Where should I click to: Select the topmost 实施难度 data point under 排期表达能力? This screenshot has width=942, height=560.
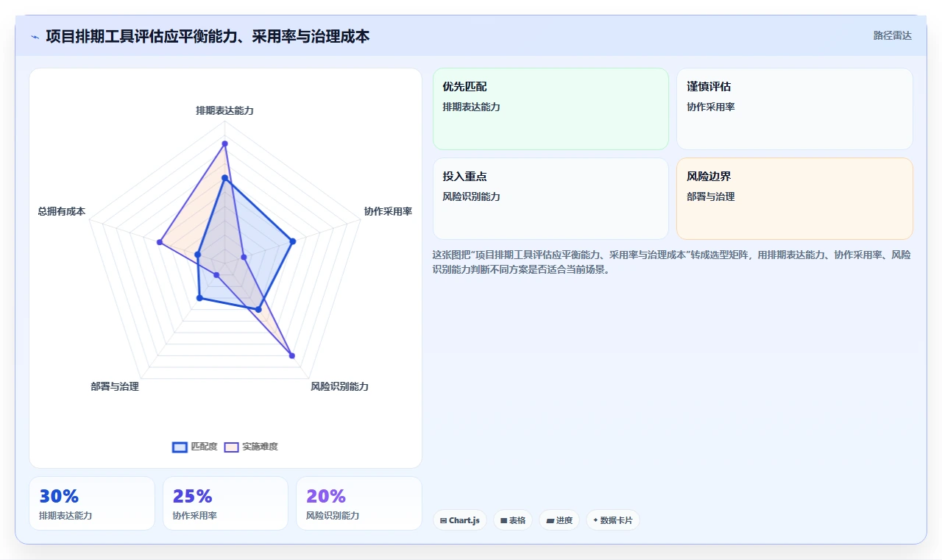(224, 143)
